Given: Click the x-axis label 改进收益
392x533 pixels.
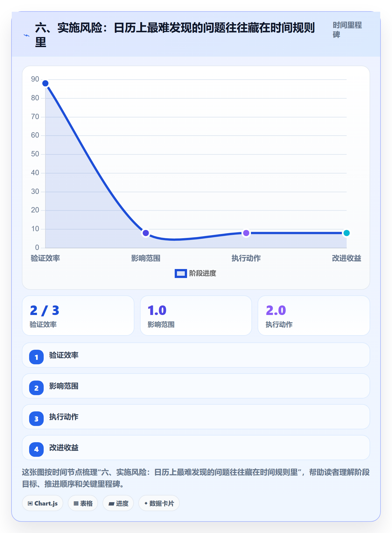Looking at the screenshot, I should click(346, 258).
